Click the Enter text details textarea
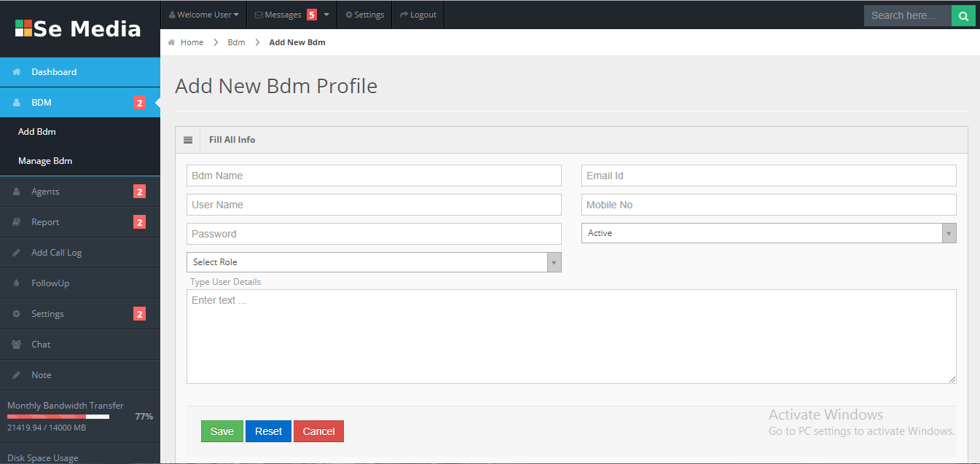 coord(571,337)
